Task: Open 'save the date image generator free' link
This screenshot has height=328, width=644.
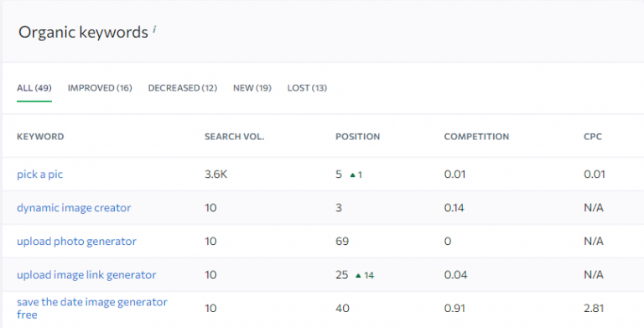Action: coord(92,308)
